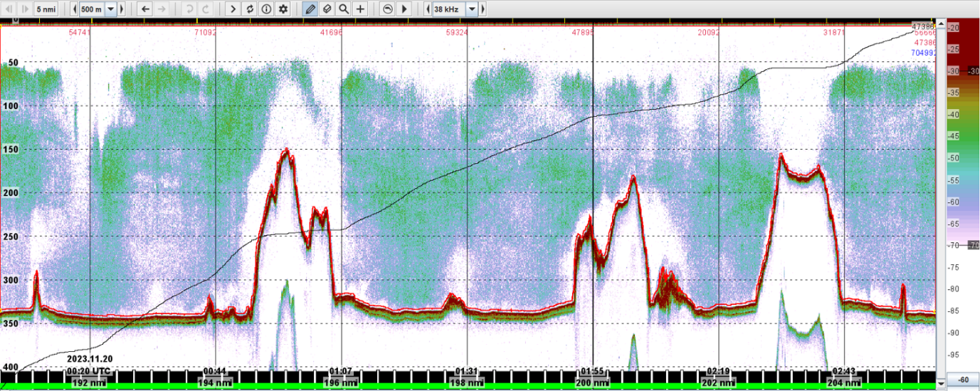Viewport: 980px width, 391px height.
Task: Click the 02:19 time marker
Action: pyautogui.click(x=718, y=371)
